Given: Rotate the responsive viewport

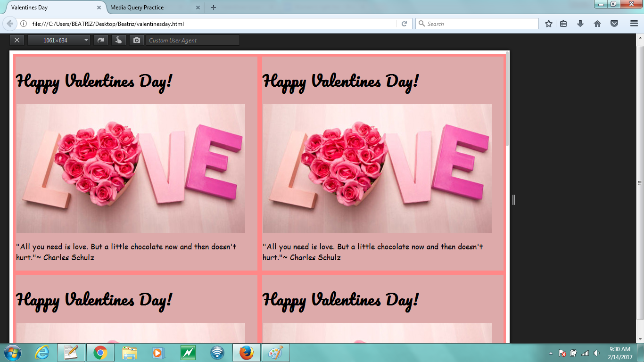Looking at the screenshot, I should tap(100, 41).
